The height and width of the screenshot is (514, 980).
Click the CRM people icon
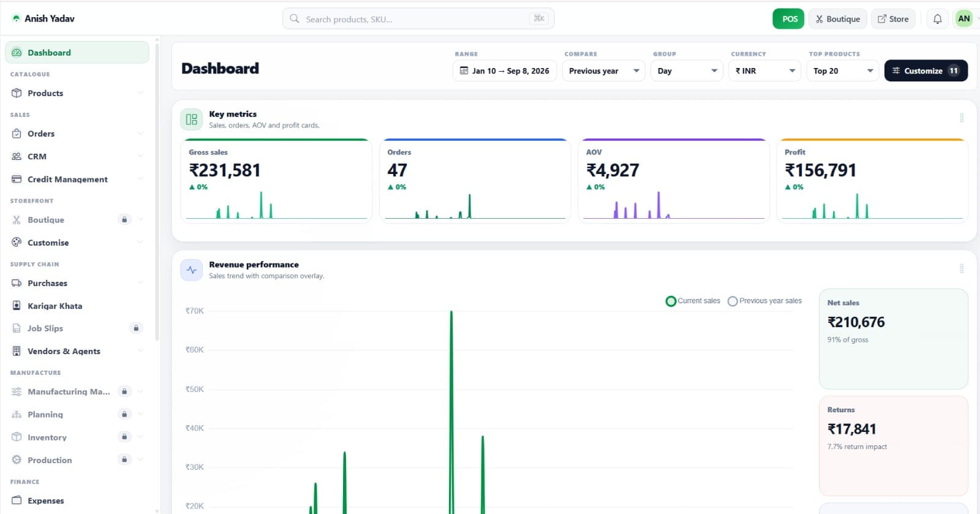point(17,156)
